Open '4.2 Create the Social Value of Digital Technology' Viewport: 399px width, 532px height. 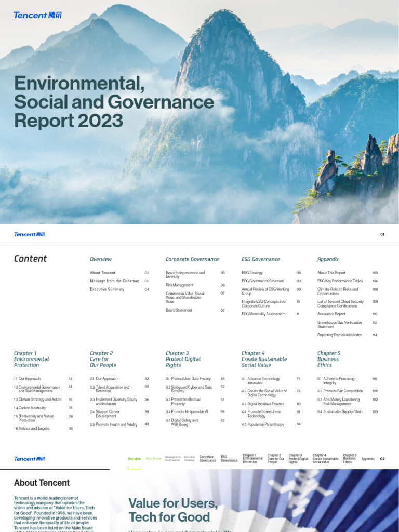pyautogui.click(x=264, y=393)
